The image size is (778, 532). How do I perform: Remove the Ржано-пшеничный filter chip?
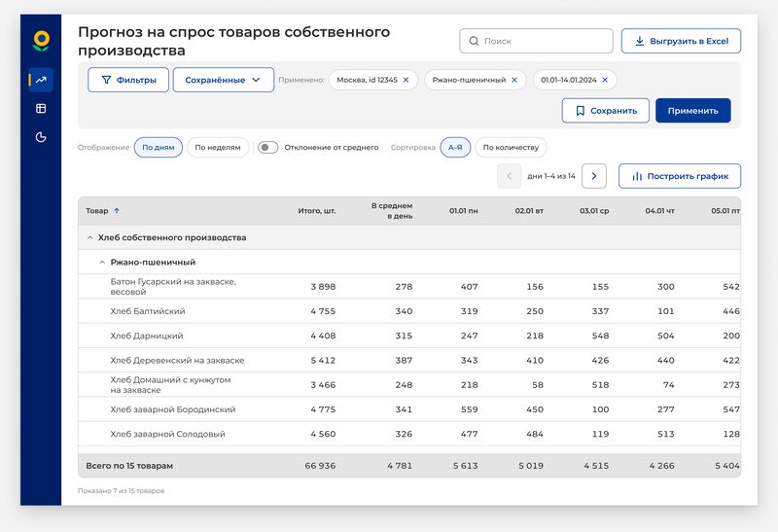pos(514,80)
